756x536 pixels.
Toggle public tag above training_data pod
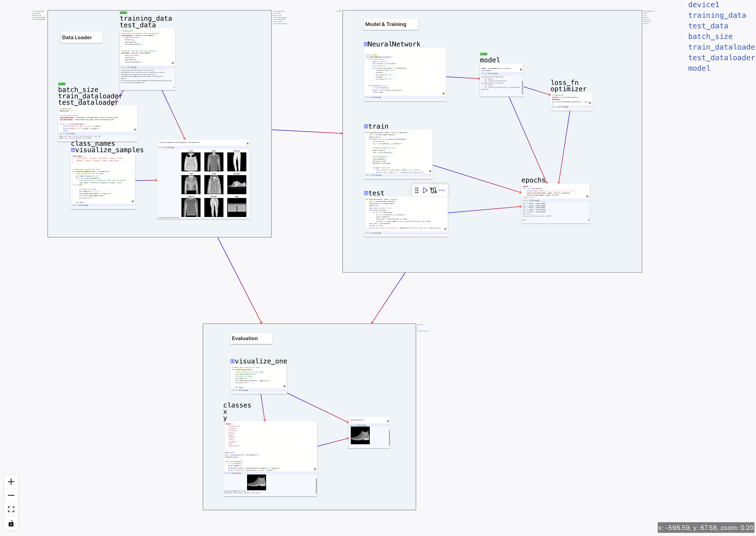tap(123, 13)
